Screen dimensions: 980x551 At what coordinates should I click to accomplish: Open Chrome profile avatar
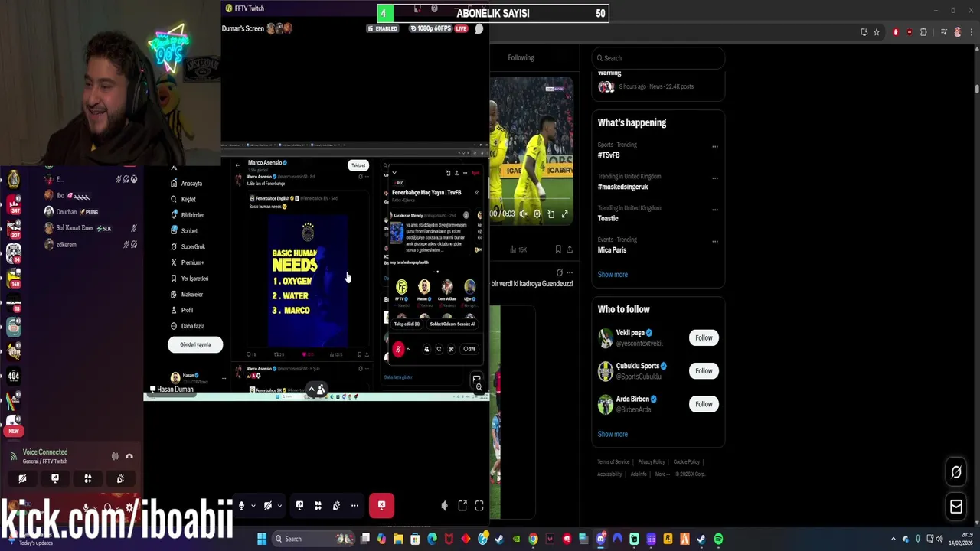958,32
